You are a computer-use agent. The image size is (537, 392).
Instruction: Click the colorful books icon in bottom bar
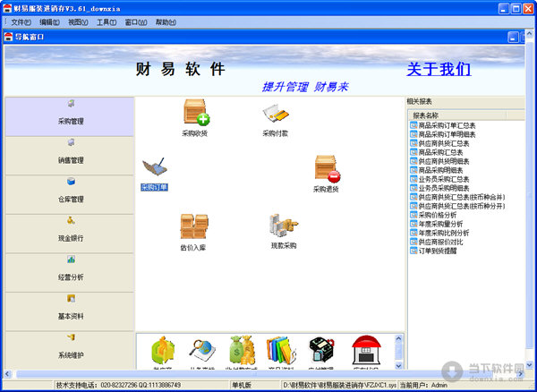(281, 350)
